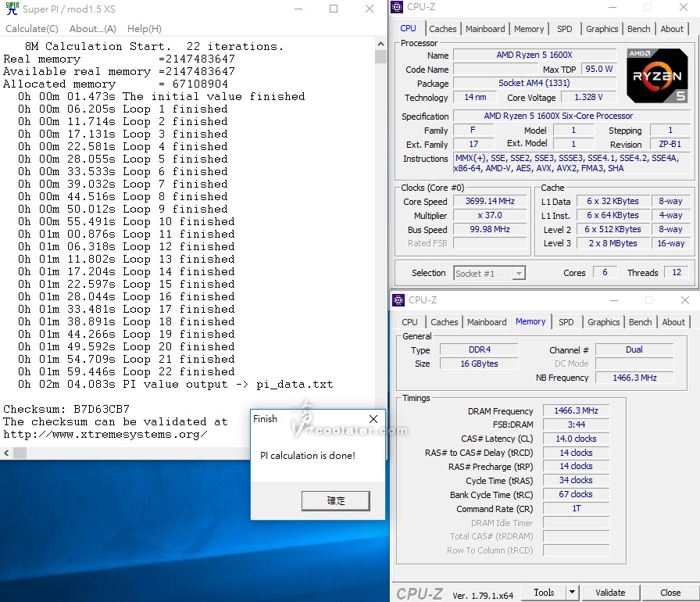Click the Validate button in CPU-Z
This screenshot has width=700, height=602.
[610, 593]
